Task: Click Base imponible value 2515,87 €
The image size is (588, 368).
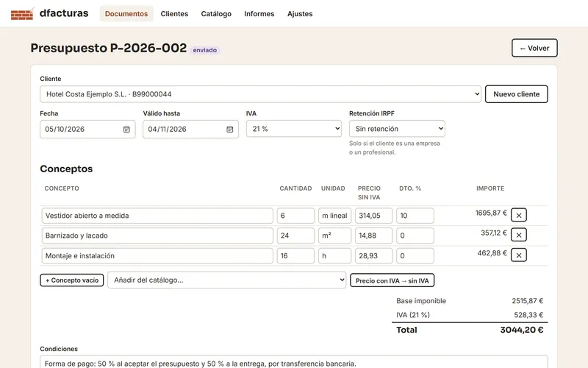Action: 527,301
